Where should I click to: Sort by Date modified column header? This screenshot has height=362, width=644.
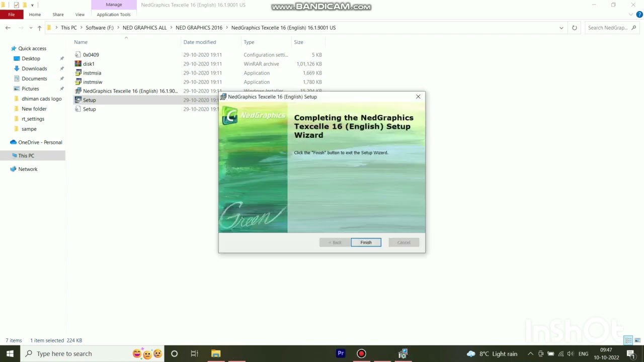199,42
